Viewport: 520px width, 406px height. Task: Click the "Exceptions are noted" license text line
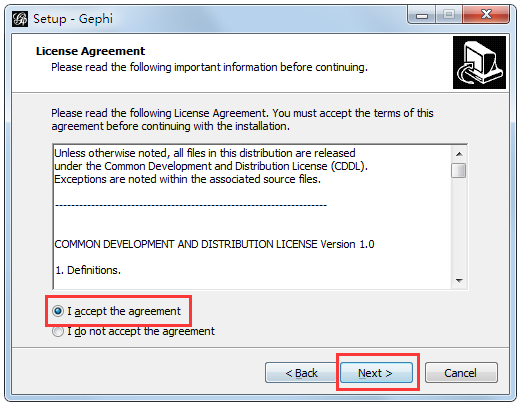pos(187,179)
